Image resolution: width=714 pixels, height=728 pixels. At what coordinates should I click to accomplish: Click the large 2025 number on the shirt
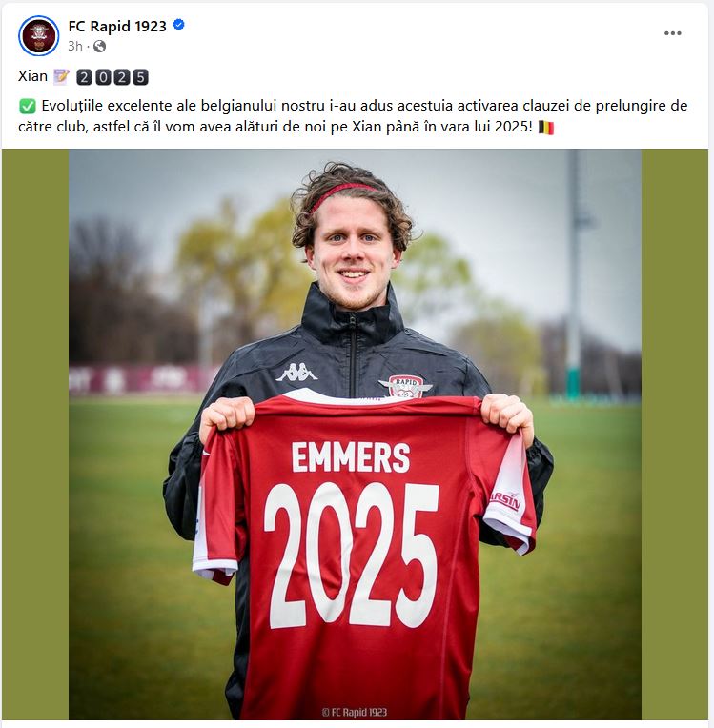click(x=352, y=555)
